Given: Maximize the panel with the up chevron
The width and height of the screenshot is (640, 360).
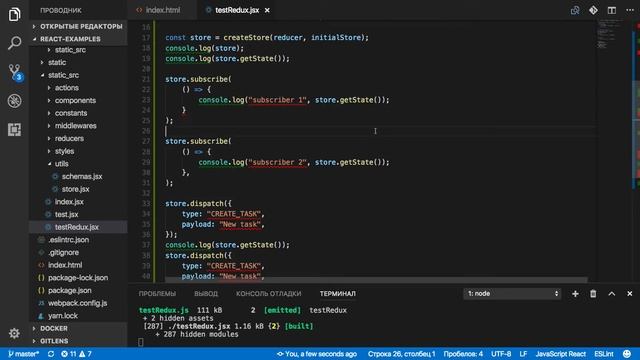Looking at the screenshot, I should pos(611,293).
